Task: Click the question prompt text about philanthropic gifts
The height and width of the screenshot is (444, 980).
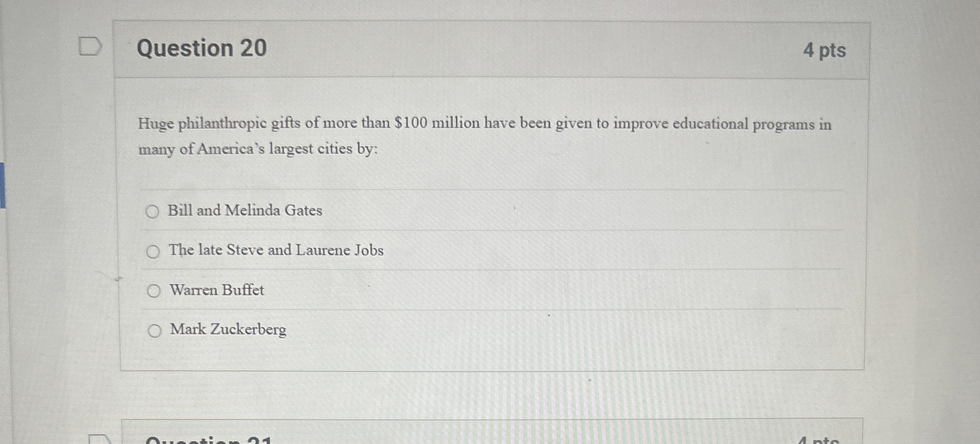Action: [x=437, y=135]
